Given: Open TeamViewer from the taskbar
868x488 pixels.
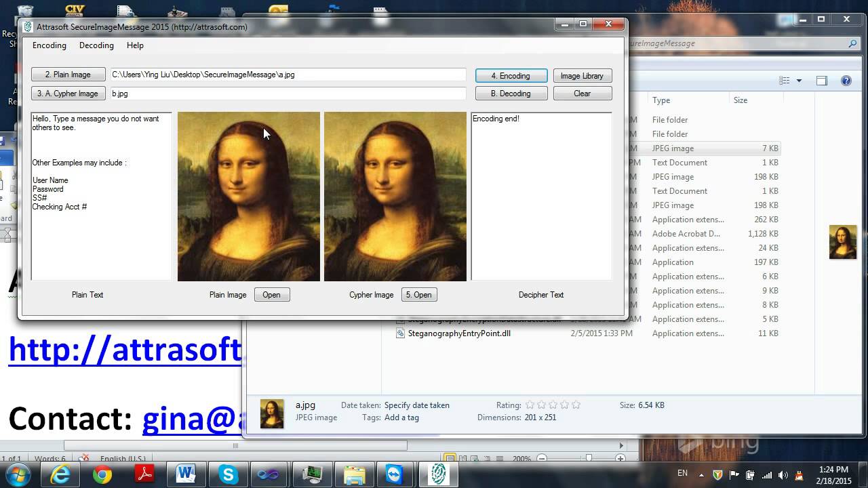Looking at the screenshot, I should coord(395,474).
